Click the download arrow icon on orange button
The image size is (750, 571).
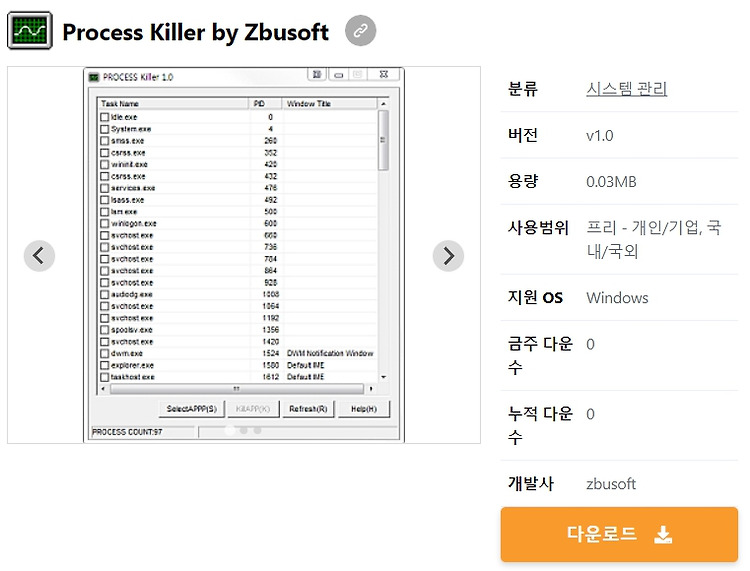(663, 534)
